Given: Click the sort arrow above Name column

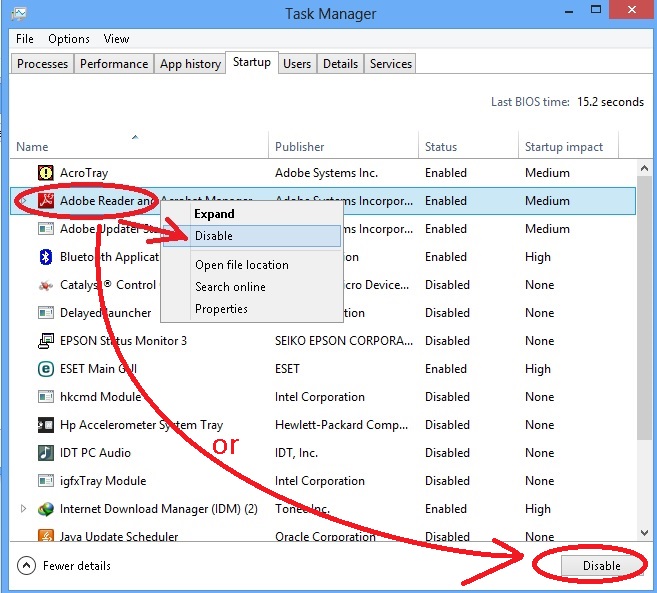Looking at the screenshot, I should [x=135, y=137].
